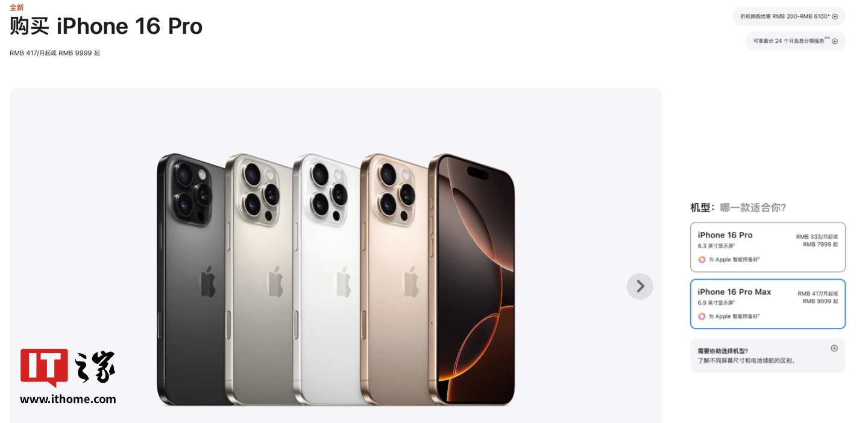The image size is (868, 423).
Task: Click the 购买 iPhone 16 Pro heading
Action: (x=106, y=27)
